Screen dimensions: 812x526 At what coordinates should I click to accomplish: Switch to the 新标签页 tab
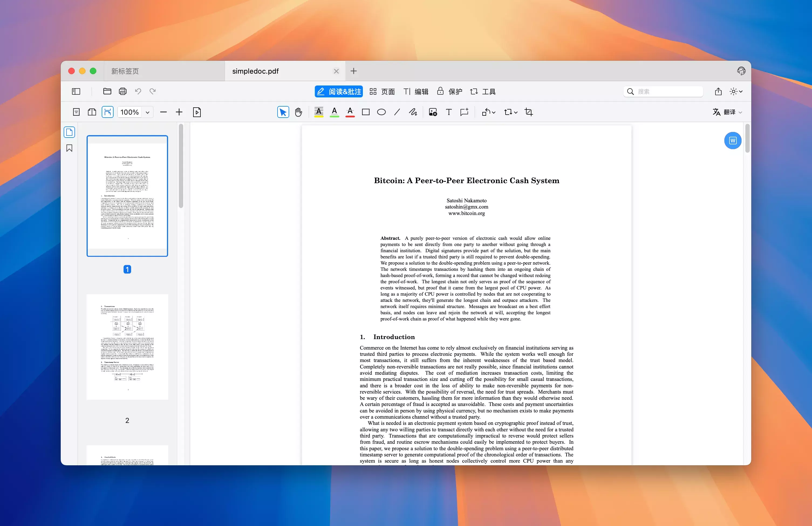[x=125, y=71]
